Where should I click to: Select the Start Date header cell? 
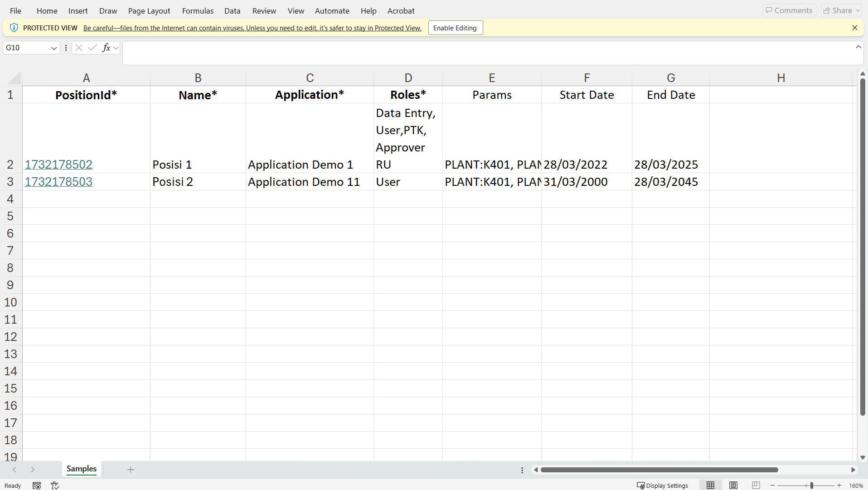point(587,95)
